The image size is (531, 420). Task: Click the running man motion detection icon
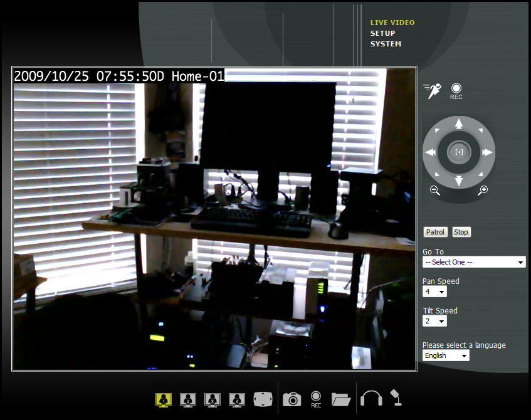[x=432, y=92]
